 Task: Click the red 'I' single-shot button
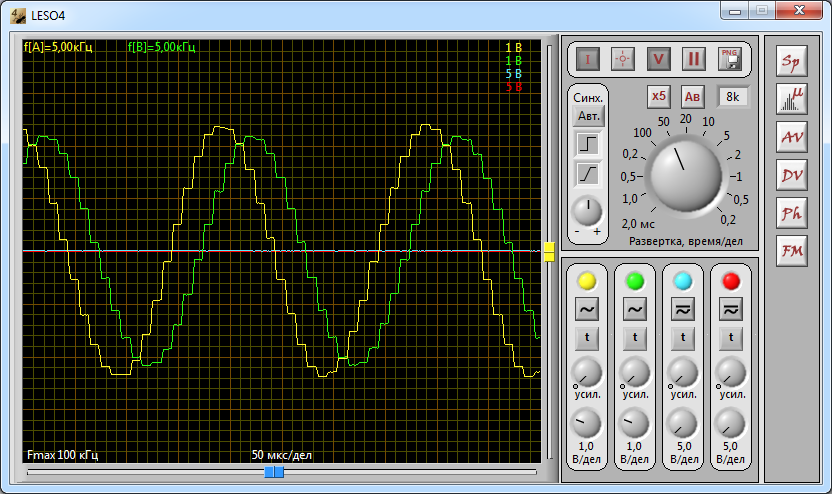pos(587,59)
